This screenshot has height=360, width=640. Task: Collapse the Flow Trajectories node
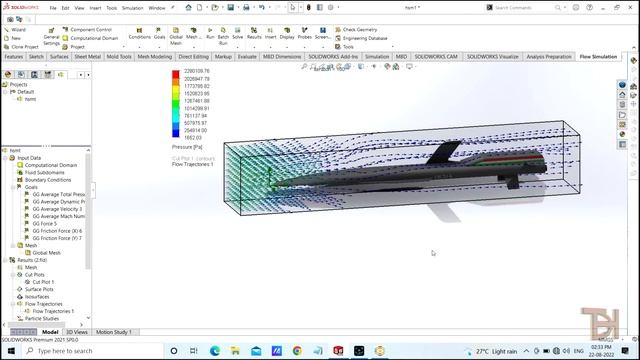[x=13, y=304]
